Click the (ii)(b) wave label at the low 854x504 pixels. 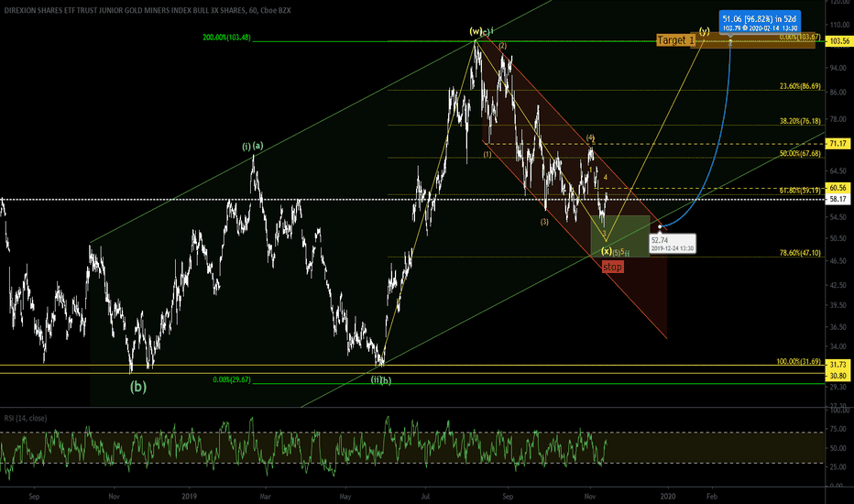point(380,379)
